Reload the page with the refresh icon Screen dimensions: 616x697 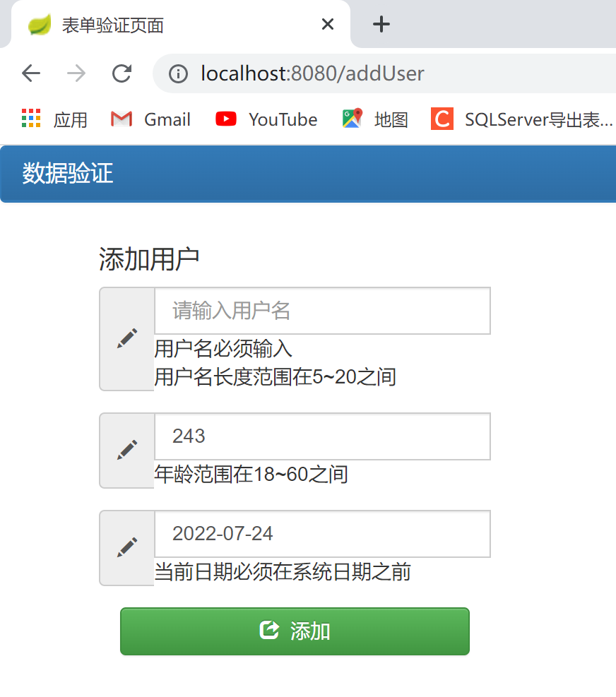(x=122, y=73)
